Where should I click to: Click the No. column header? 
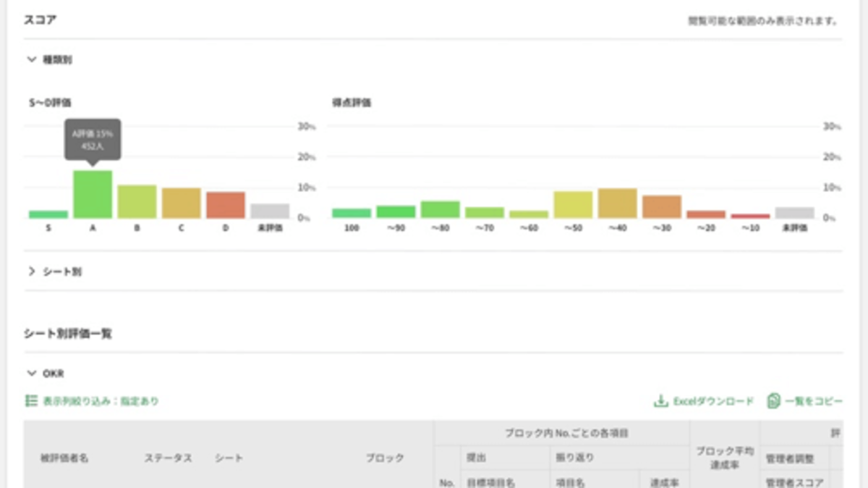coord(447,483)
